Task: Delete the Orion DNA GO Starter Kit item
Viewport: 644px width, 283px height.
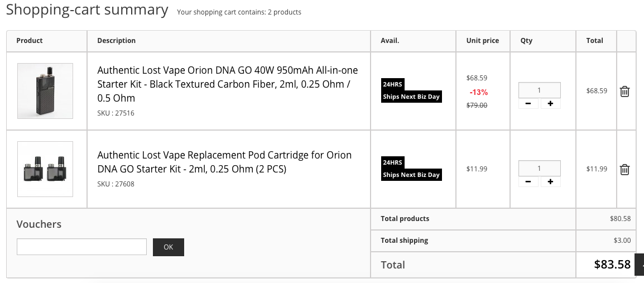Action: pyautogui.click(x=624, y=91)
